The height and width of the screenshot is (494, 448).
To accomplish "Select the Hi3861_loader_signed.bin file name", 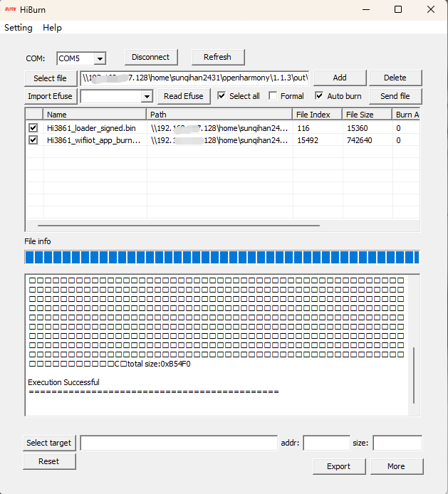I will coord(91,128).
